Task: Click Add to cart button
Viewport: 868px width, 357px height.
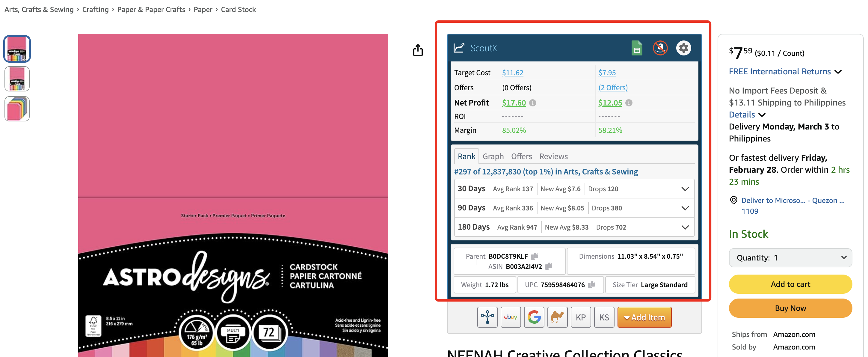Action: pos(790,284)
